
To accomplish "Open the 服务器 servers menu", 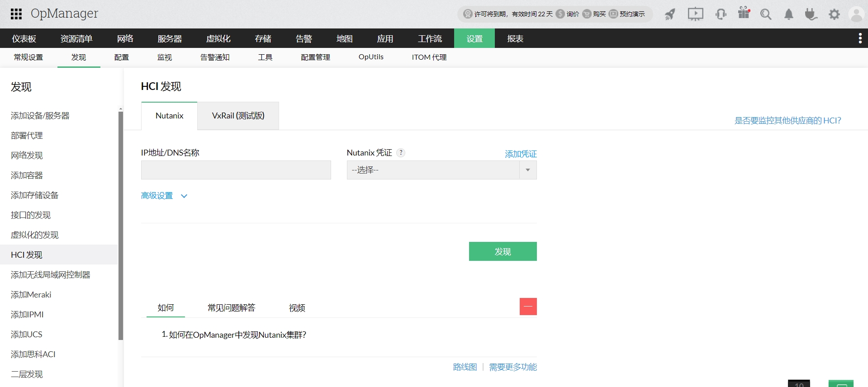I will click(170, 38).
